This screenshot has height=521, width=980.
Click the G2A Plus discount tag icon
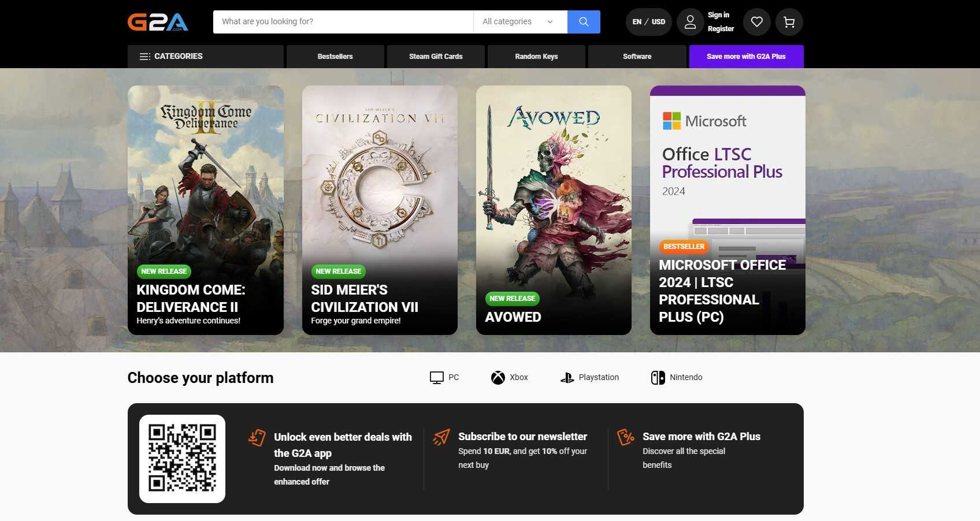pyautogui.click(x=626, y=437)
